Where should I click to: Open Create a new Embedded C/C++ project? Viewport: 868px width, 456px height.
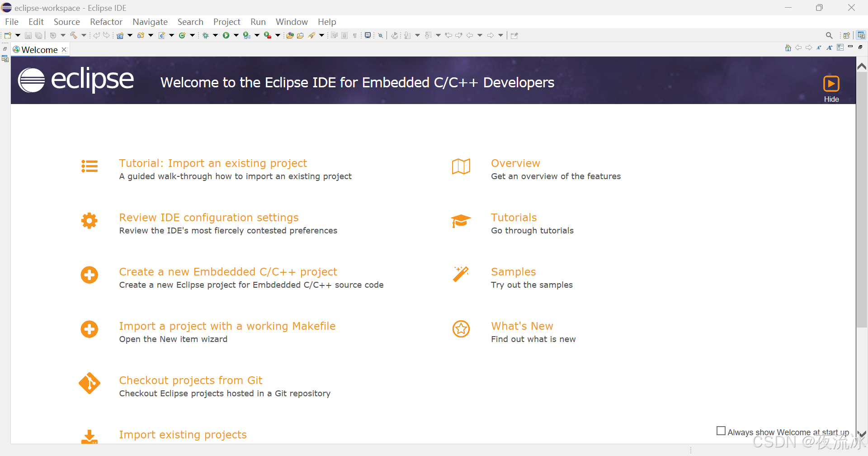(x=228, y=272)
